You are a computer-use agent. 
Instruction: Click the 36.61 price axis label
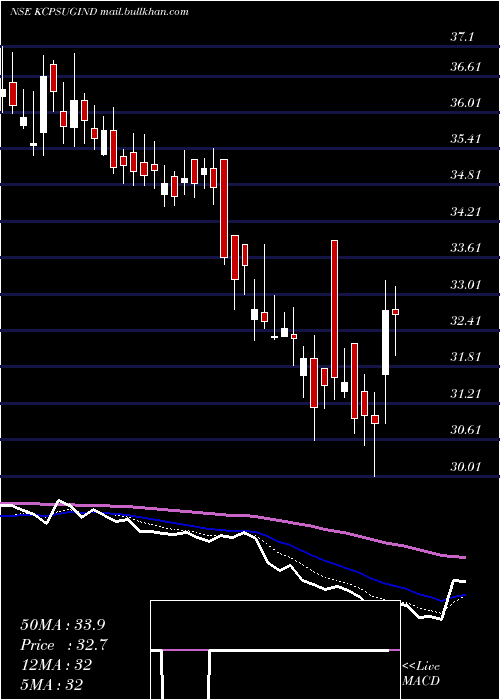pyautogui.click(x=465, y=67)
